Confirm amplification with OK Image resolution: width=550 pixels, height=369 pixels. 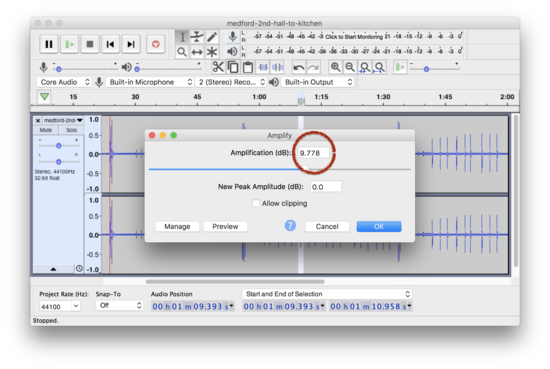tap(379, 227)
